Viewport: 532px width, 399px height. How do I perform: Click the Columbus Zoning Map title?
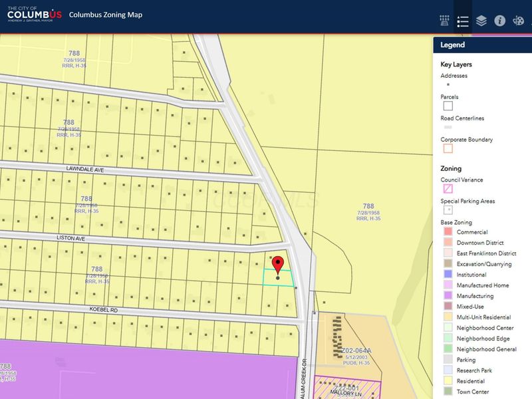point(106,15)
